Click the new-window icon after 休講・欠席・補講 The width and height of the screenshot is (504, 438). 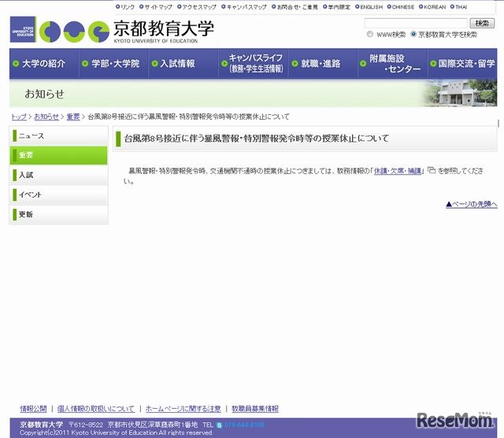click(x=432, y=170)
